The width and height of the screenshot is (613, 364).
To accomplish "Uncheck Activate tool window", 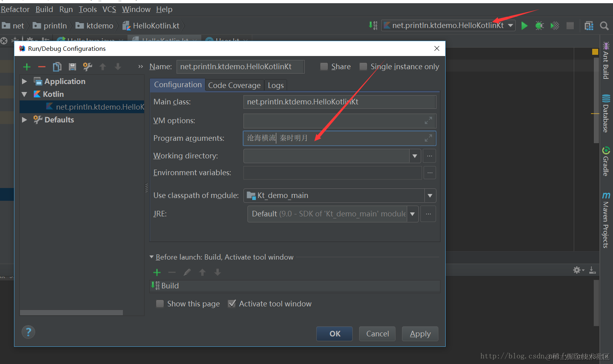I will (231, 304).
